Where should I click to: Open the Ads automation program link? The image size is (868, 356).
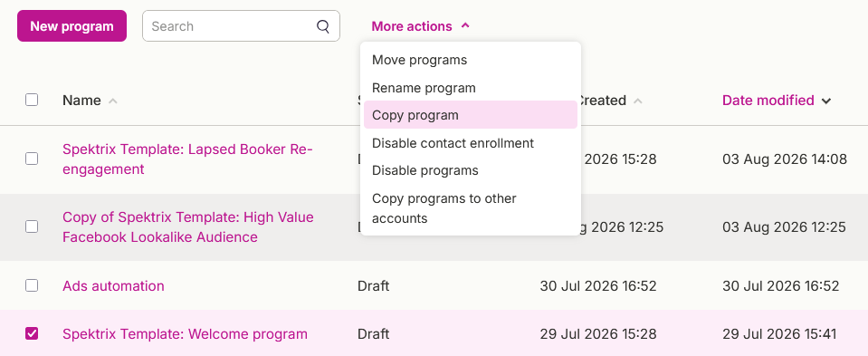(113, 285)
